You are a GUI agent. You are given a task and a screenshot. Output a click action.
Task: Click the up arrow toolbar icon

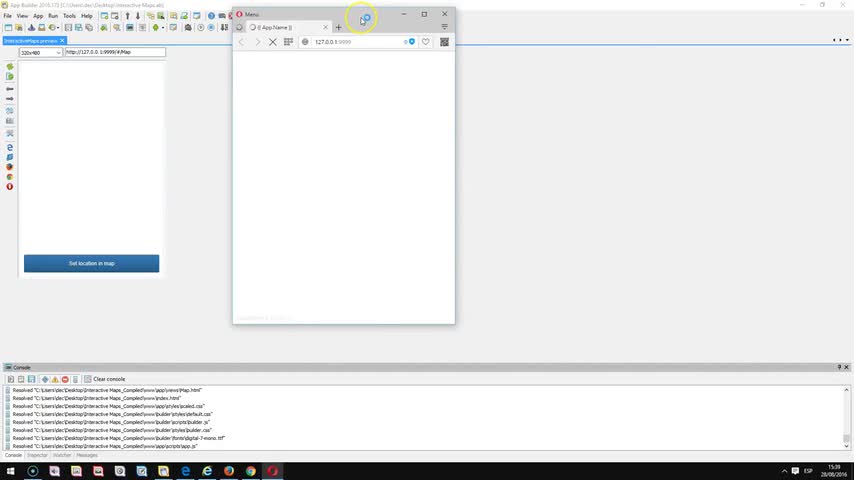click(x=127, y=16)
